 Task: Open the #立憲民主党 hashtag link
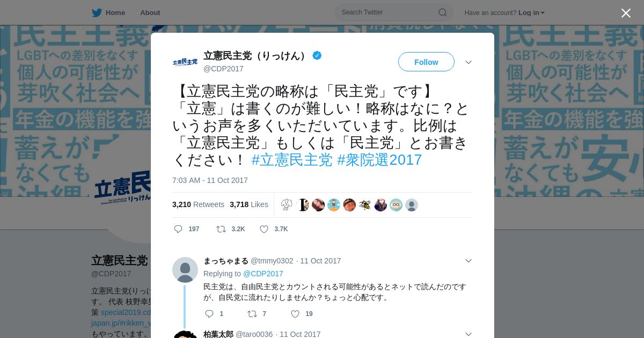pyautogui.click(x=292, y=160)
